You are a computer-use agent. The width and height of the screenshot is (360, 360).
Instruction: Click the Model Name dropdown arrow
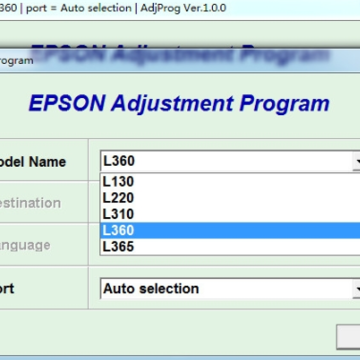pos(357,162)
